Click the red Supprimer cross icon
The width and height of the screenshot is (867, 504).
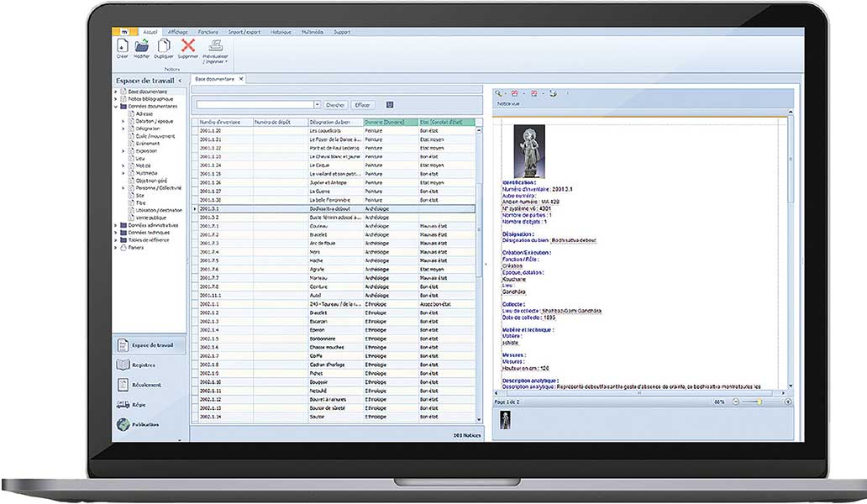pos(188,45)
